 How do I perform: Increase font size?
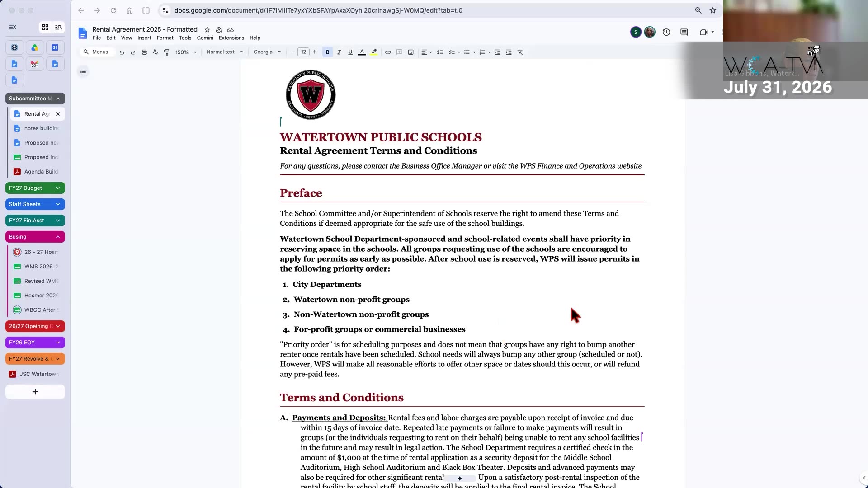tap(315, 52)
